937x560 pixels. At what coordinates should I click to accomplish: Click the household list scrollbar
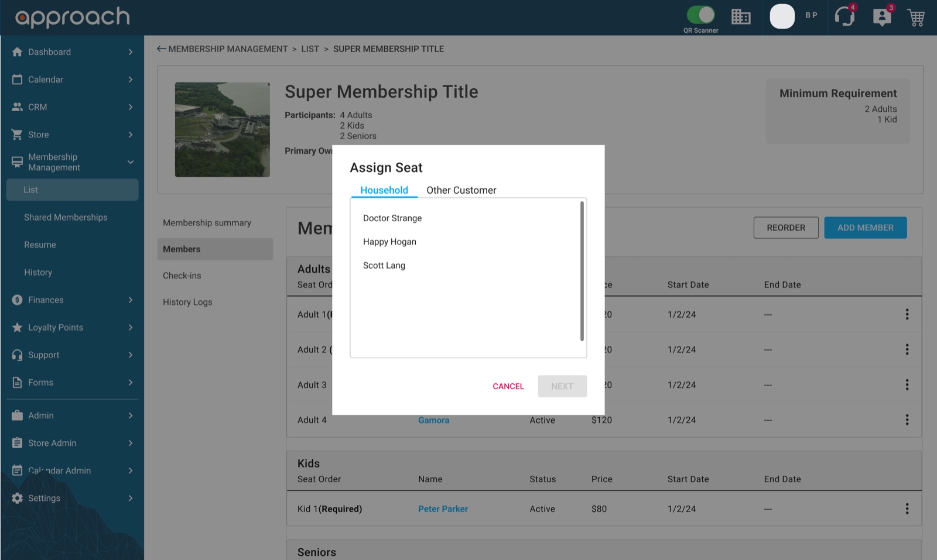pyautogui.click(x=582, y=271)
